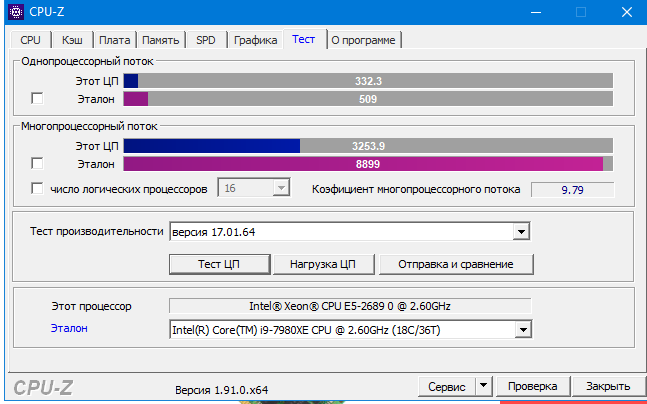Enable the single-thread Эталон checkbox
This screenshot has width=647, height=404.
coord(38,99)
